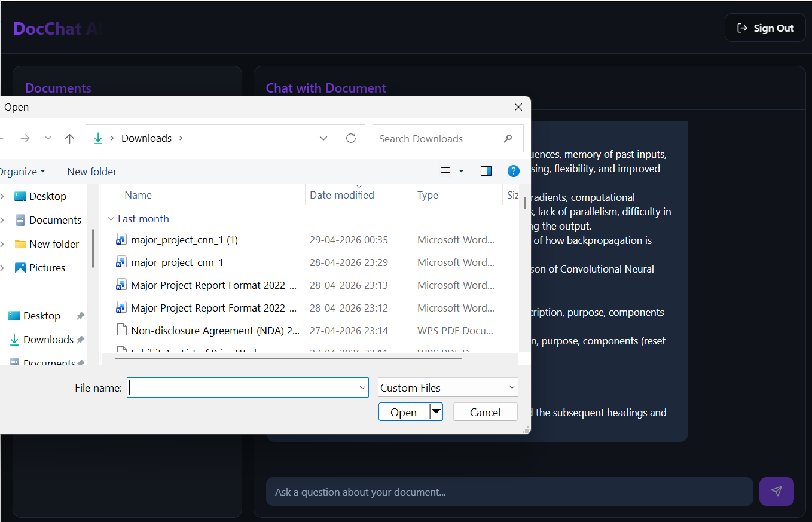This screenshot has height=522, width=812.
Task: Click the yellow New folder icon
Action: 20,244
